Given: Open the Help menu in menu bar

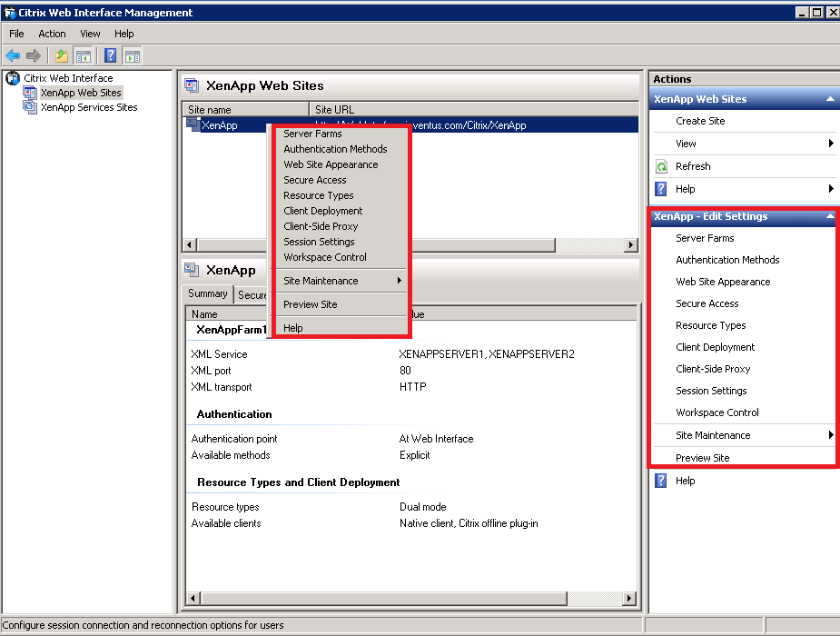Looking at the screenshot, I should tap(124, 34).
